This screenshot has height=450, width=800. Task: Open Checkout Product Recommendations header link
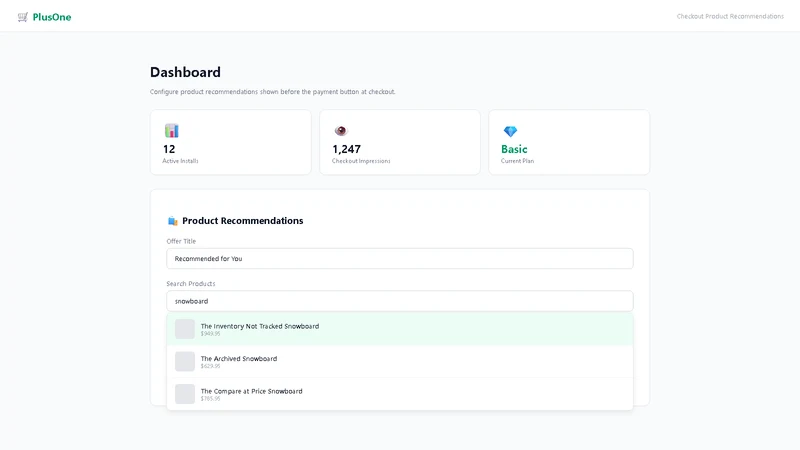(x=730, y=16)
